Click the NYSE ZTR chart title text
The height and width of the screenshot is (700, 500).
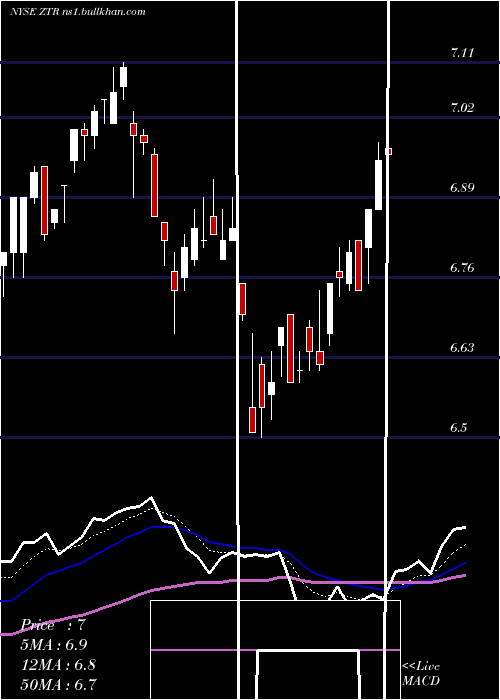pos(78,11)
